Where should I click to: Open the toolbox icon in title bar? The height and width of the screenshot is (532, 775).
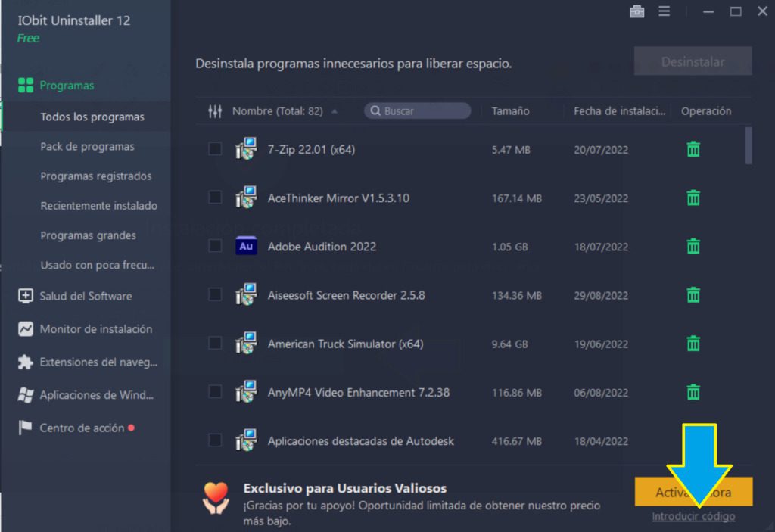coord(636,11)
